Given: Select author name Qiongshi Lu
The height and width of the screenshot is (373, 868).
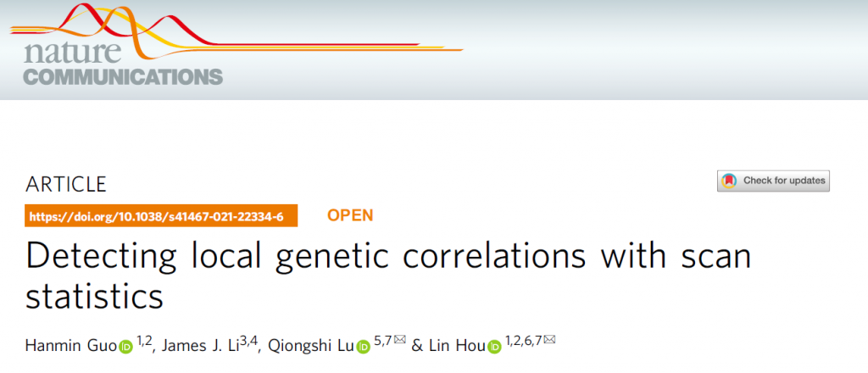Looking at the screenshot, I should click(x=311, y=345).
